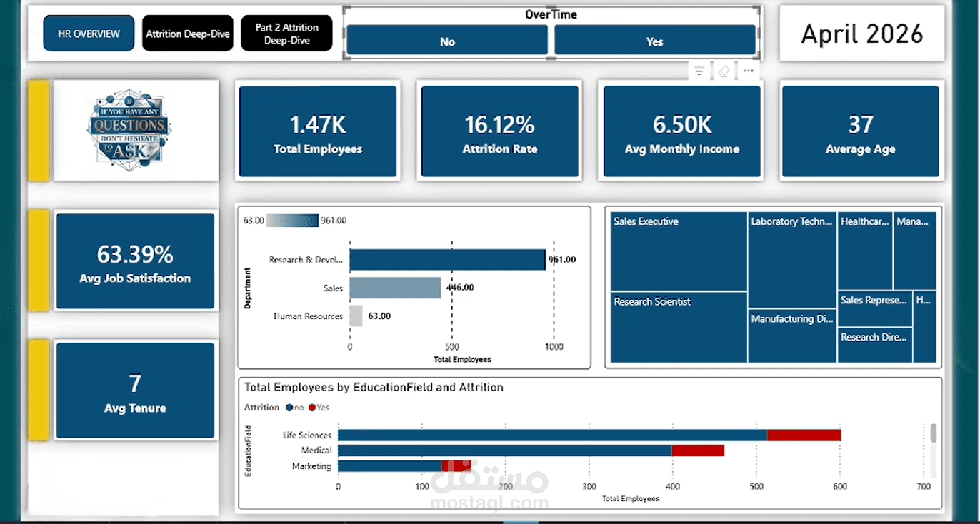Click the '63.00' bar data label beside Human Resources
The image size is (980, 524).
point(379,316)
